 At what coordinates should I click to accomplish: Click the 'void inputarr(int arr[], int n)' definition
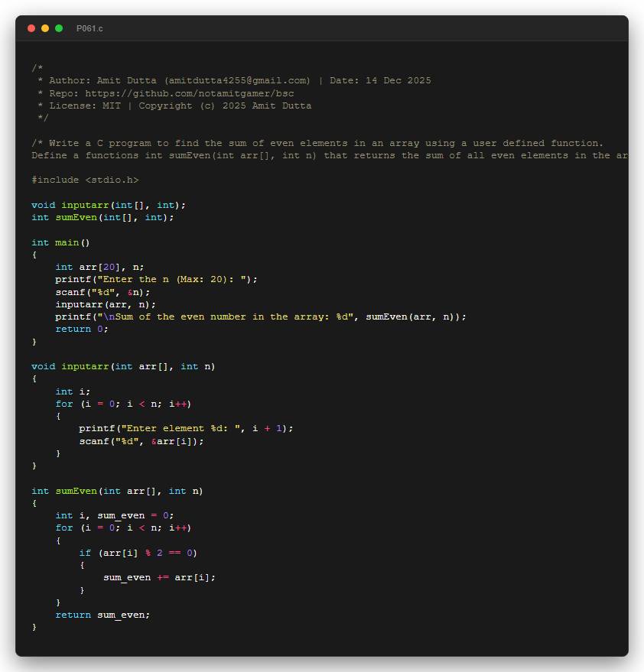(123, 366)
